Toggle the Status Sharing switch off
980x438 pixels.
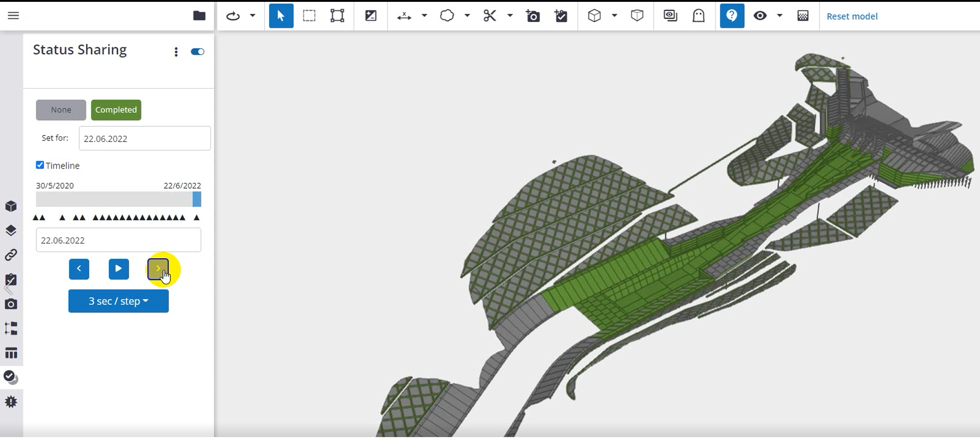point(197,52)
